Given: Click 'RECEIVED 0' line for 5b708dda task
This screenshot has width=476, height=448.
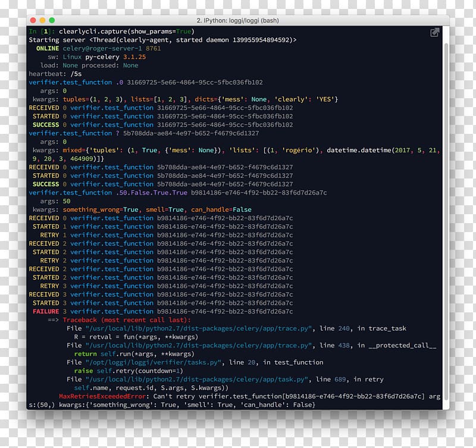Looking at the screenshot, I should coord(161,167).
